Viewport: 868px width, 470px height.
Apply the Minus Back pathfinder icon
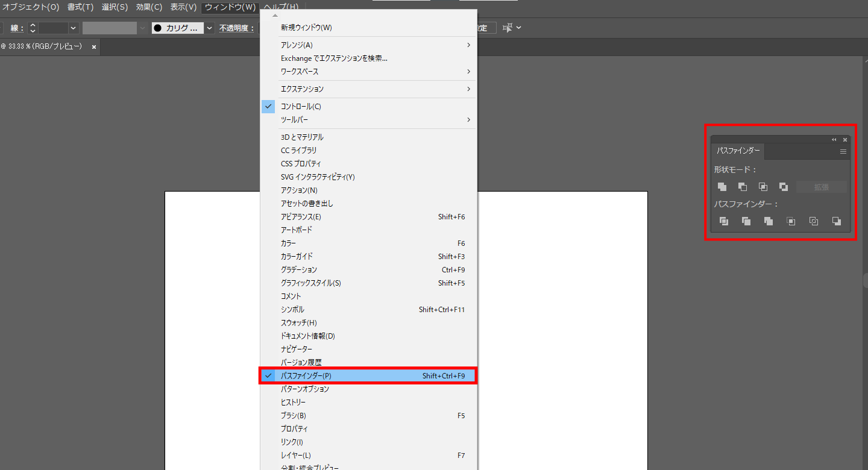[x=837, y=221]
